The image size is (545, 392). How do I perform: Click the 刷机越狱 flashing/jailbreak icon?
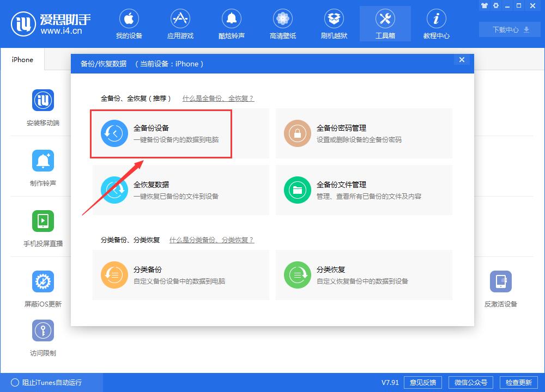(x=334, y=24)
